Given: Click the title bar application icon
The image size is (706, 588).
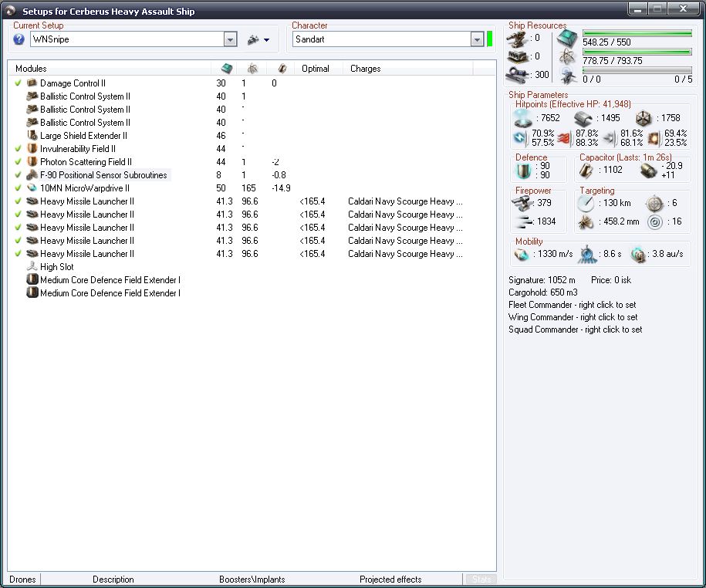Looking at the screenshot, I should [11, 11].
